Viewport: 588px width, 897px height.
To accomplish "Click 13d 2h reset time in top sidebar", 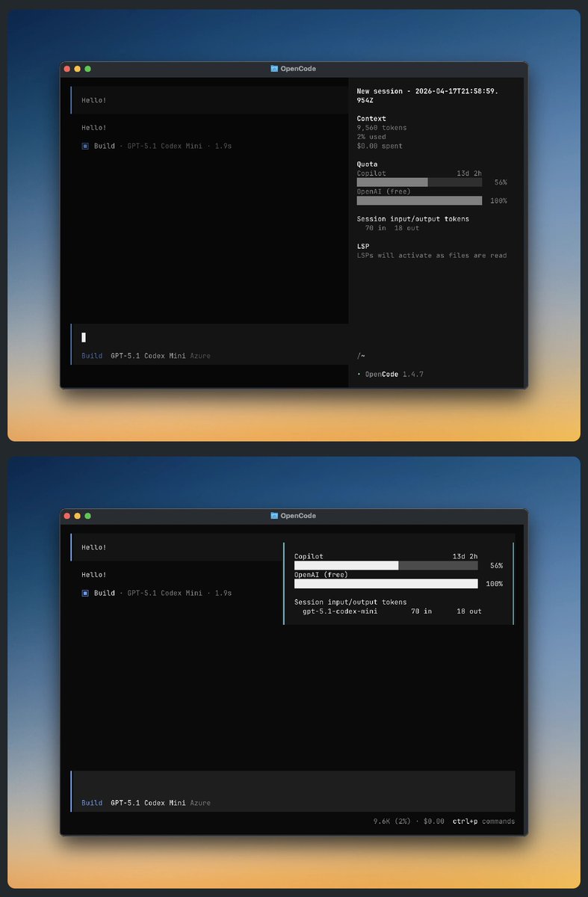I will [x=469, y=173].
